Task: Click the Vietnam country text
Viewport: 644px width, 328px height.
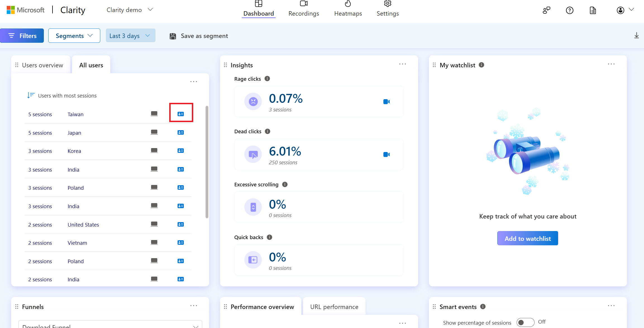Action: click(77, 243)
